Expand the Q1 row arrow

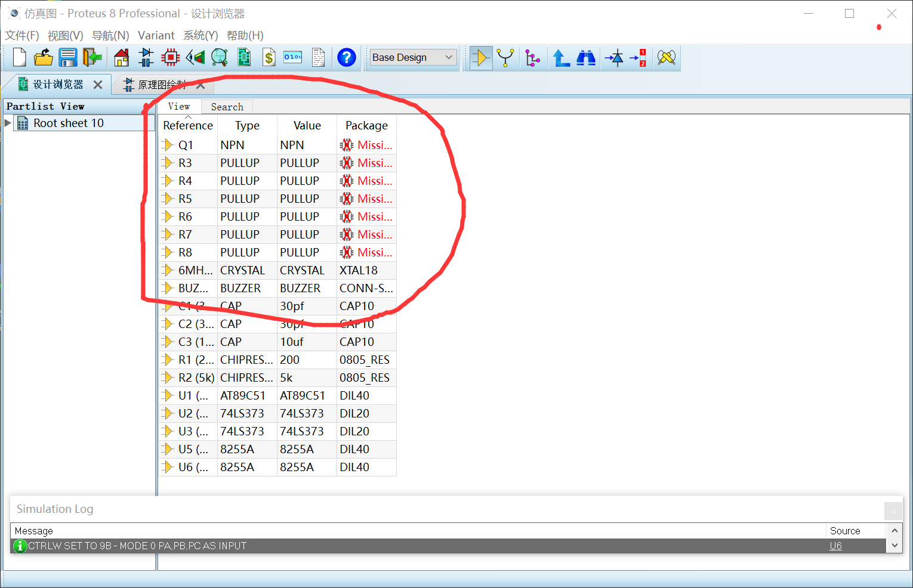tap(168, 145)
